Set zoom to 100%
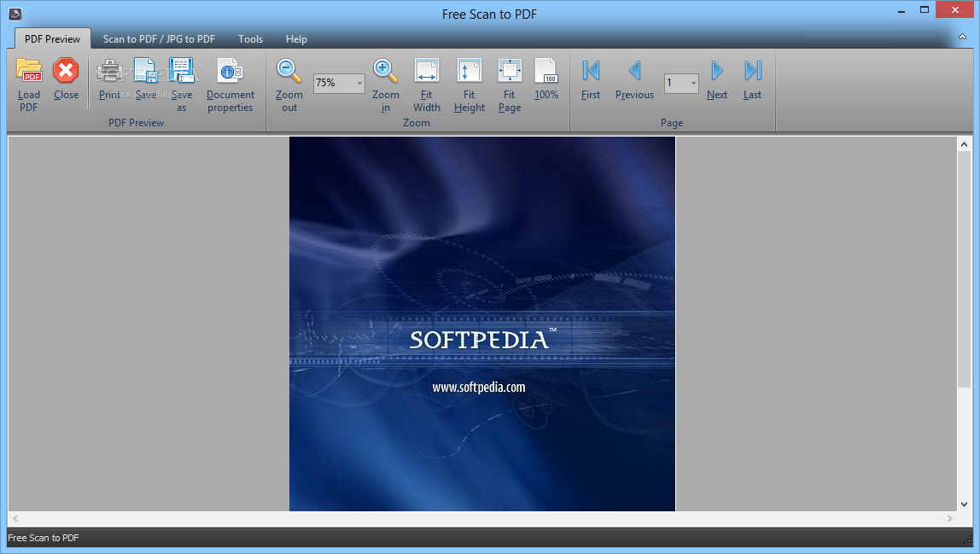This screenshot has height=554, width=980. click(x=546, y=79)
